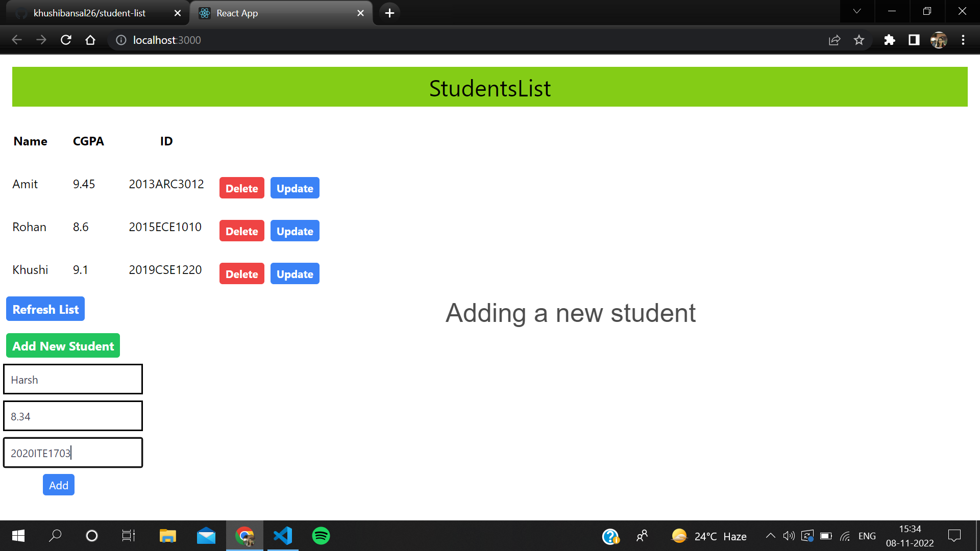Image resolution: width=980 pixels, height=551 pixels.
Task: Click the Add New Student button
Action: click(63, 345)
